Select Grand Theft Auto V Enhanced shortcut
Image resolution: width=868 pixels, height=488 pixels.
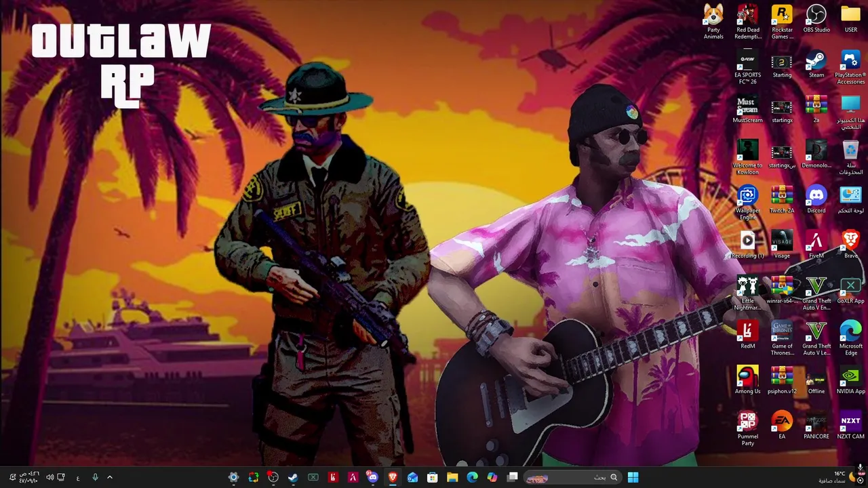(816, 293)
